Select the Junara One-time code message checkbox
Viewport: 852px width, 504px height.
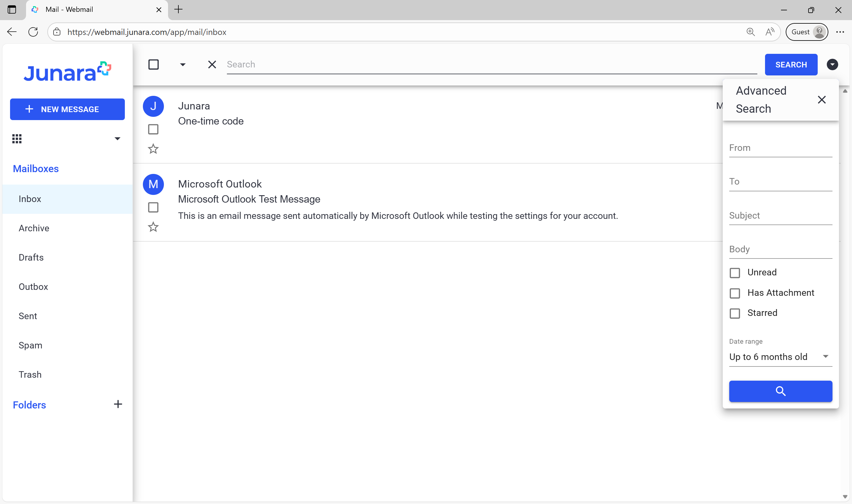click(x=153, y=129)
